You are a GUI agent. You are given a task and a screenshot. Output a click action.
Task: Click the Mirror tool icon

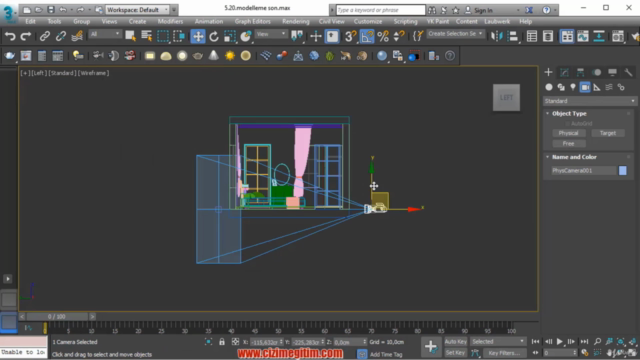(x=497, y=36)
